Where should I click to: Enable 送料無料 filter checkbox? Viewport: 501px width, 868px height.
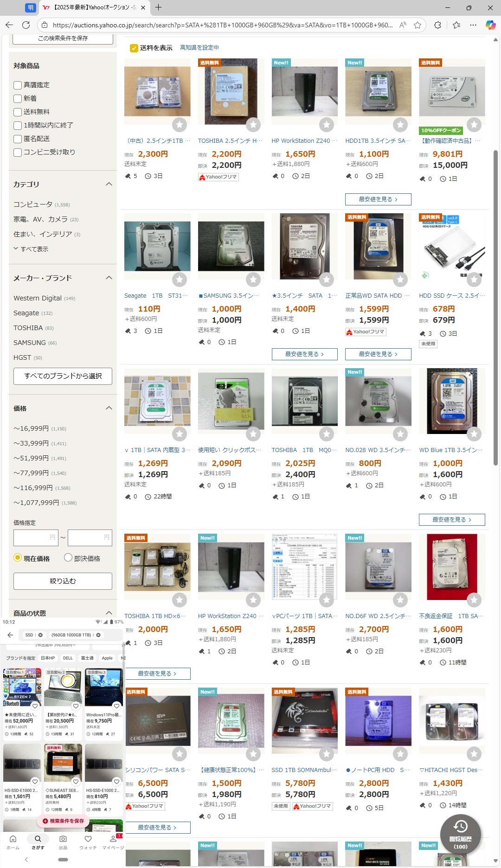(18, 112)
